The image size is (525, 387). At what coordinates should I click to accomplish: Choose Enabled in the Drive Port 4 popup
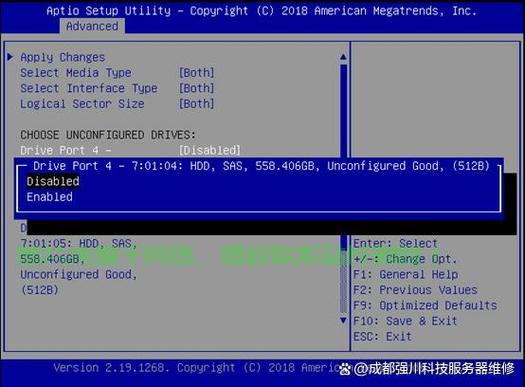point(50,197)
